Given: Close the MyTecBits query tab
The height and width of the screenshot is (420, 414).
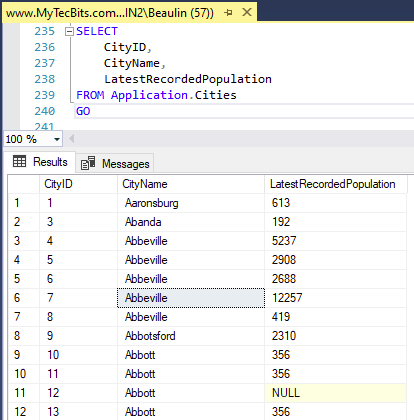Looking at the screenshot, I should (x=247, y=13).
